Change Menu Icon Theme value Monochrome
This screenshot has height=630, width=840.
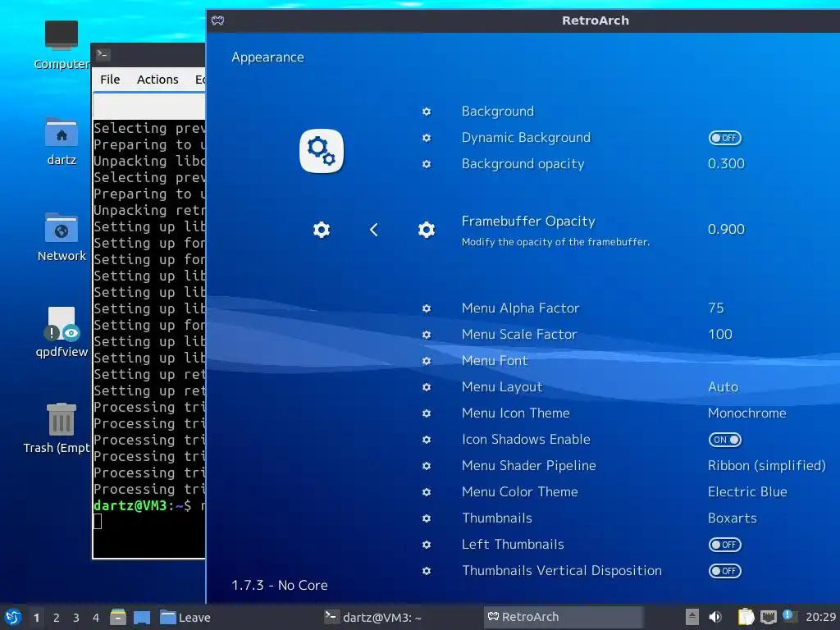(x=746, y=413)
